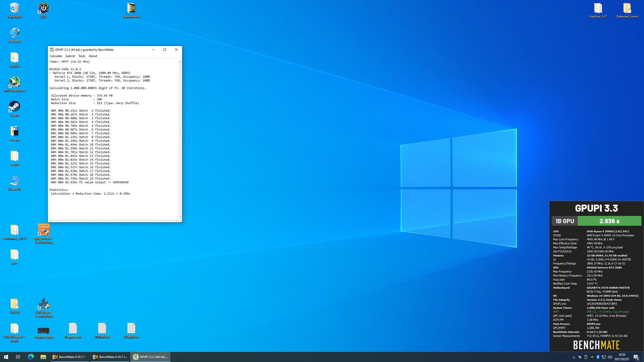Click the GeForce RTX 3080 device line
This screenshot has height=362, width=644.
(90, 73)
